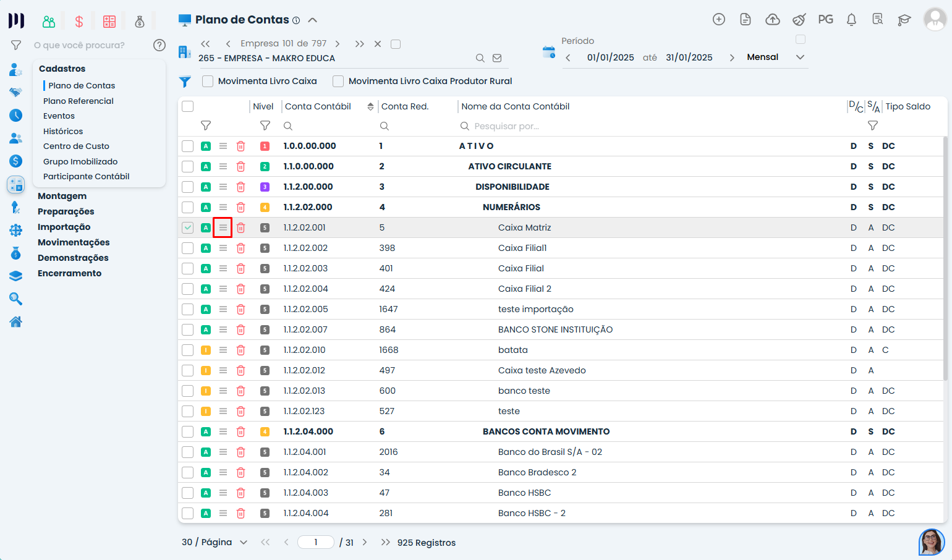Collapse the Plano de Contas title chevron
Viewport: 952px width, 560px height.
[313, 20]
